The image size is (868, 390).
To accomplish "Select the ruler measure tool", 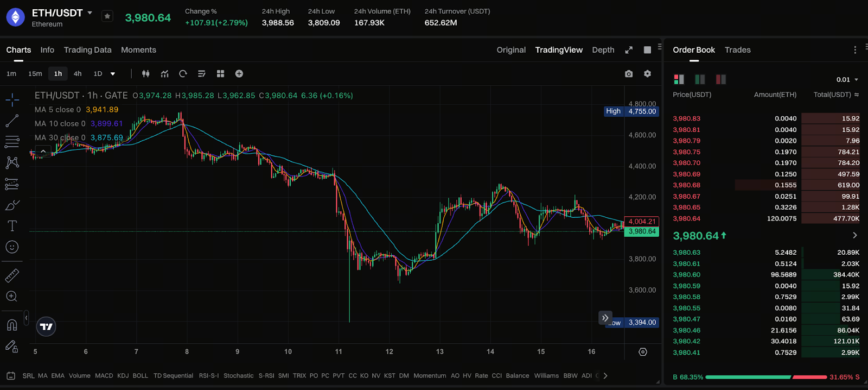I will click(x=12, y=275).
